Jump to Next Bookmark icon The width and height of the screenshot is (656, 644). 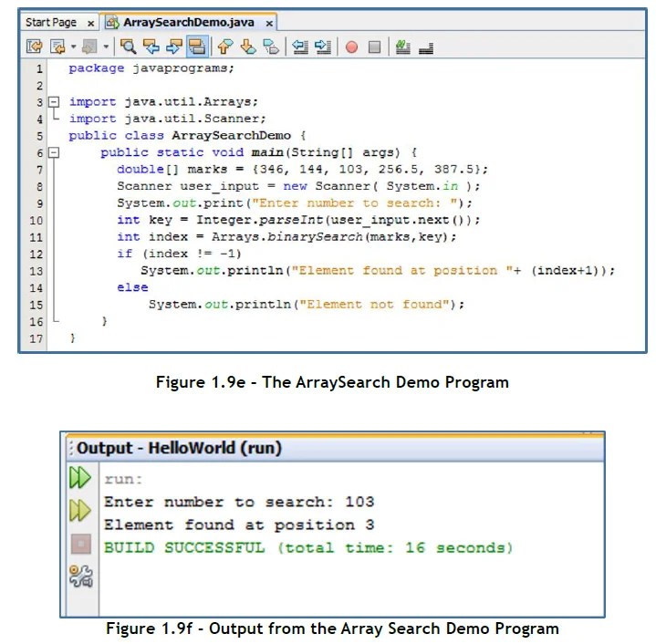(248, 47)
